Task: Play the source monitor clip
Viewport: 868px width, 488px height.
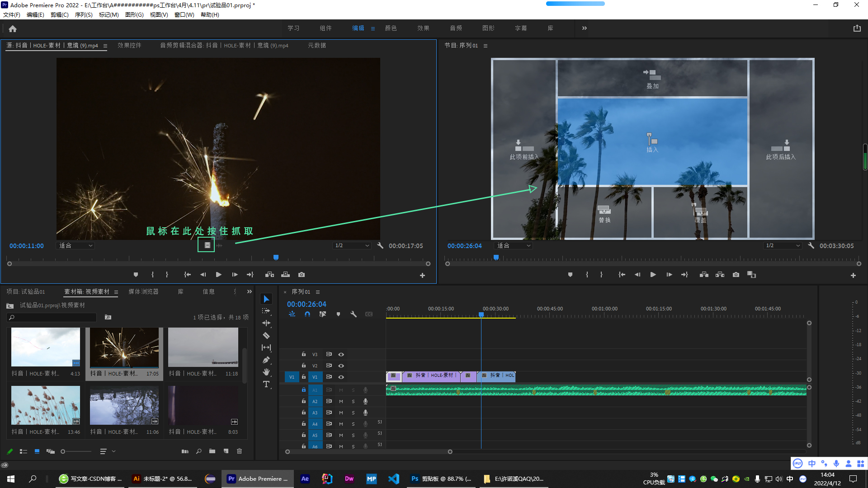Action: click(218, 275)
